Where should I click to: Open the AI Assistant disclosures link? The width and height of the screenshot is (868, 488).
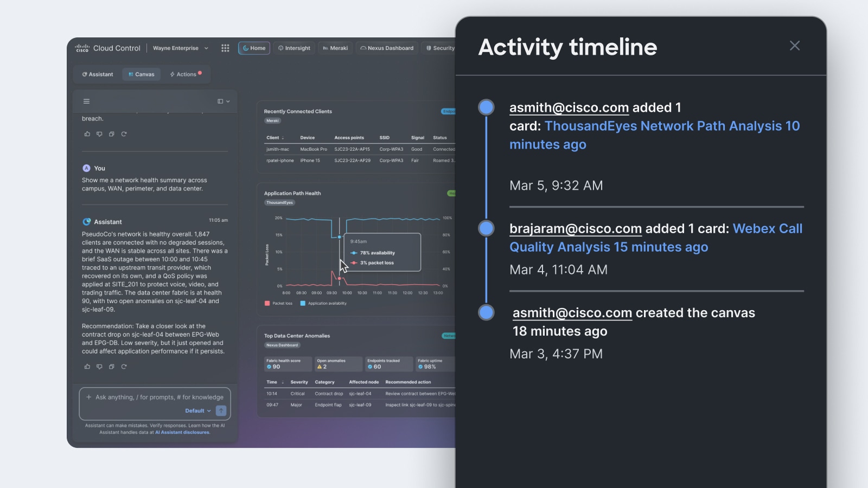point(182,432)
